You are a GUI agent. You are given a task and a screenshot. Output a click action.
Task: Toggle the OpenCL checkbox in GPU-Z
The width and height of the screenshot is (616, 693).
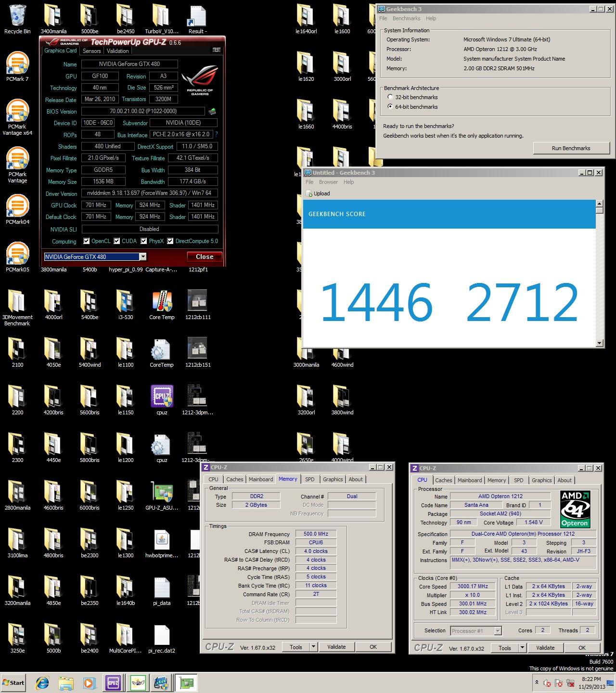(86, 241)
